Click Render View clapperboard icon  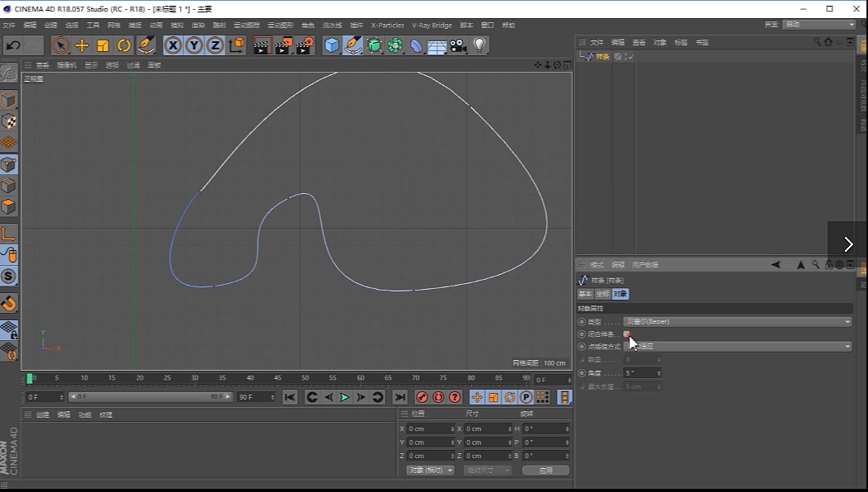[x=262, y=45]
